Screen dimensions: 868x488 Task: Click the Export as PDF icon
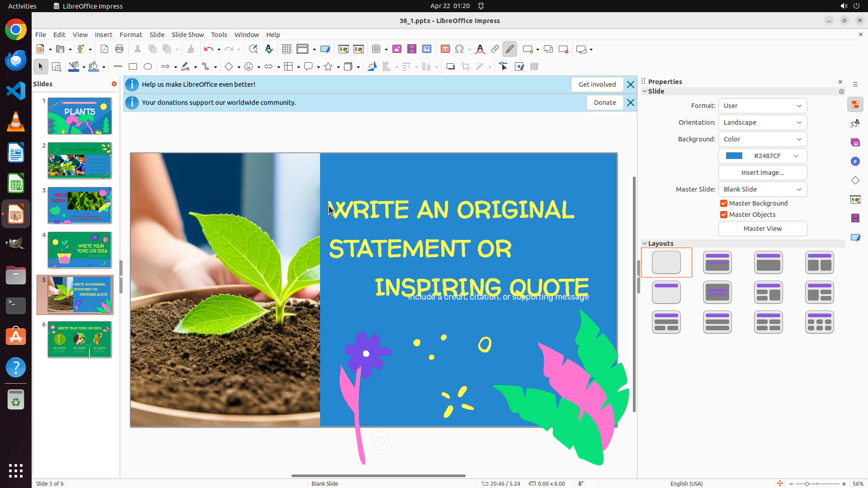point(104,49)
